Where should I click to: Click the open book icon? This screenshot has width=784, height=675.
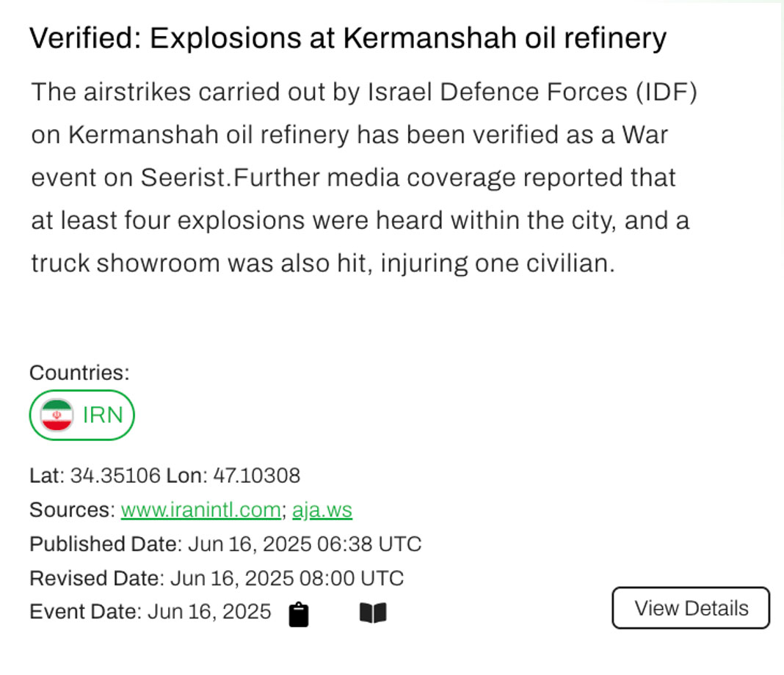point(373,613)
